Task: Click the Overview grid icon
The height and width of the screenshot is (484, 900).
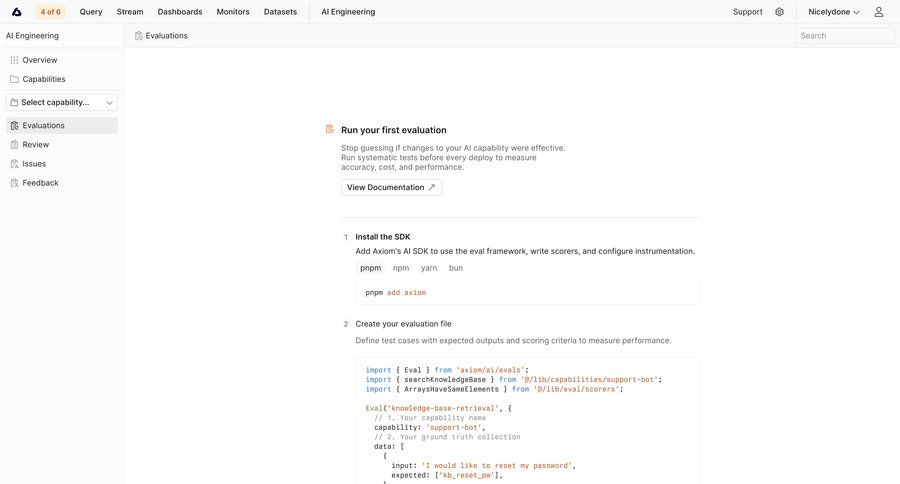Action: pyautogui.click(x=14, y=60)
